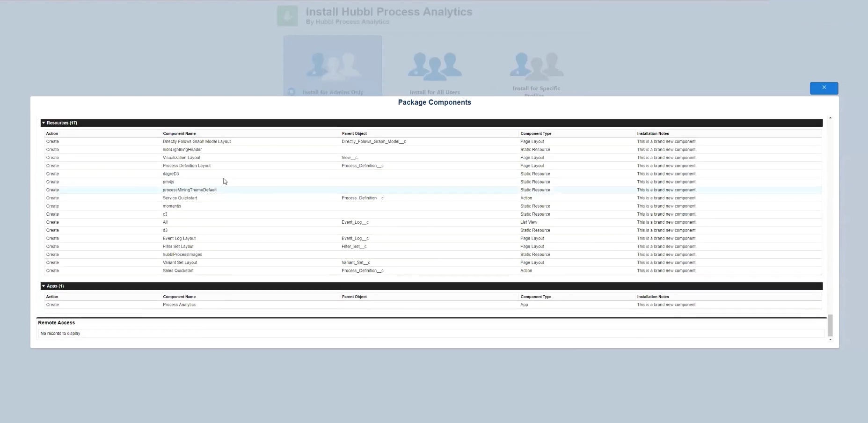
Task: Click the 'List View' component type cell
Action: click(529, 222)
